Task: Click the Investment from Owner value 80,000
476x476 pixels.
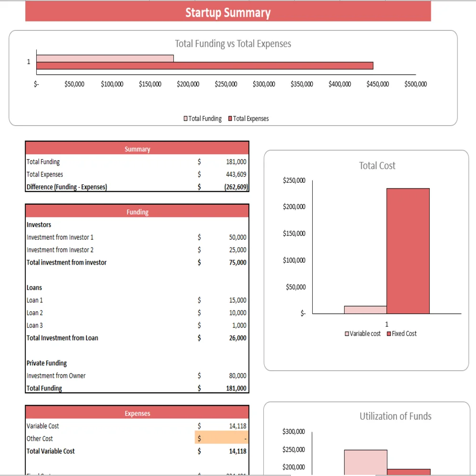Action: point(238,376)
